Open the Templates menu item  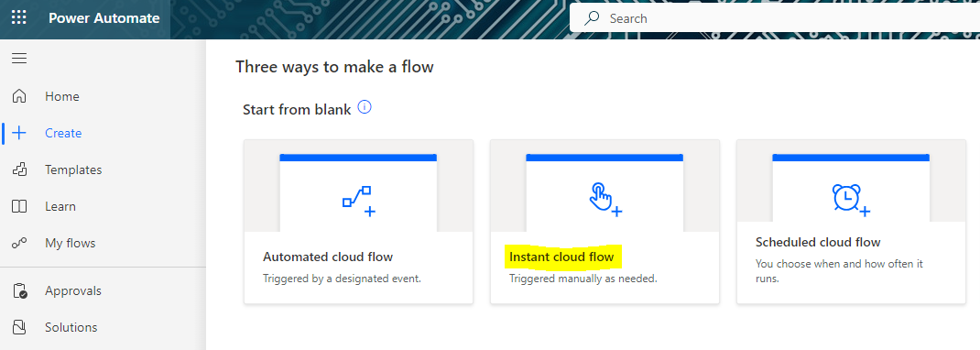(73, 170)
